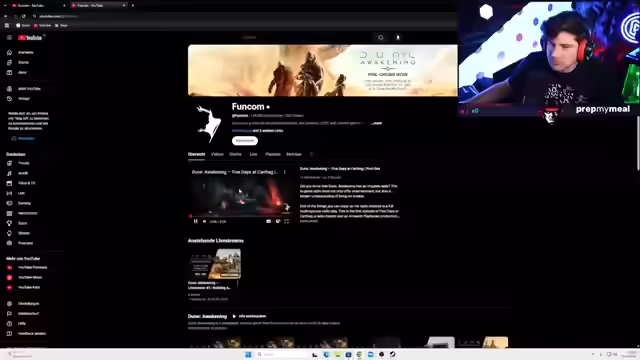
Task: Open the featured video's three-dot menu
Action: click(285, 172)
